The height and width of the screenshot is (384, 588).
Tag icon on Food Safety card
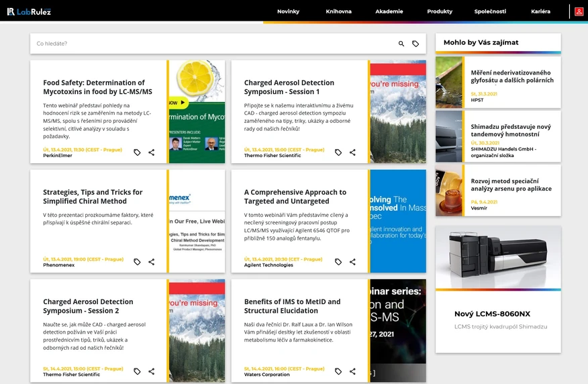(137, 152)
